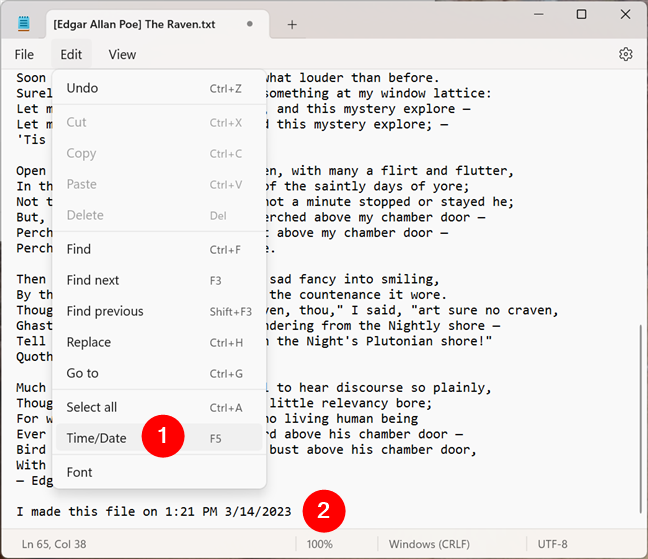Open the View menu

(122, 55)
